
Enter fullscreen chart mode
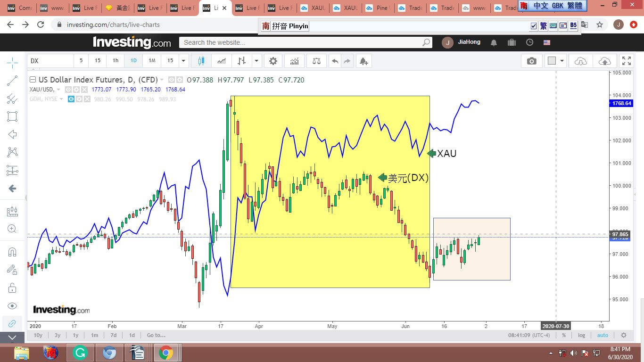(627, 61)
